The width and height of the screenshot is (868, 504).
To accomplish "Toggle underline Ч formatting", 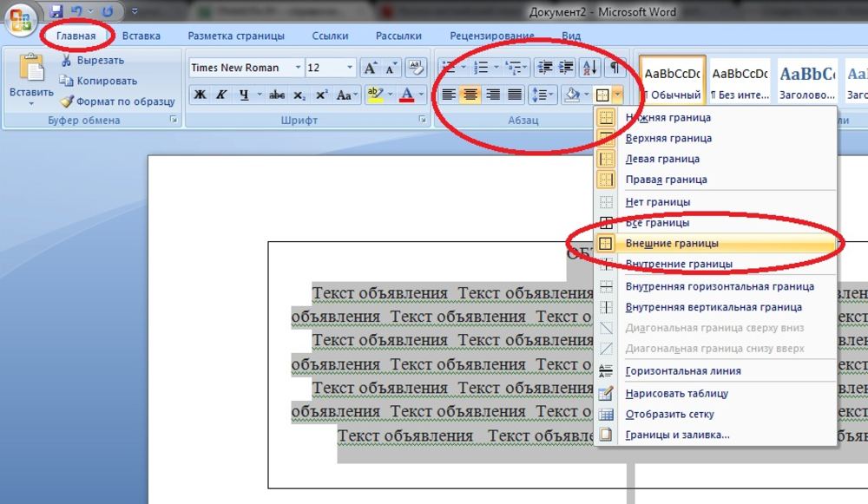I will pyautogui.click(x=244, y=95).
